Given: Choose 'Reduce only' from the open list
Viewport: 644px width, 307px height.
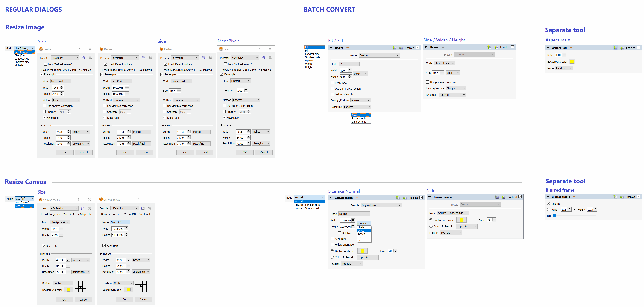Looking at the screenshot, I should click(359, 118).
